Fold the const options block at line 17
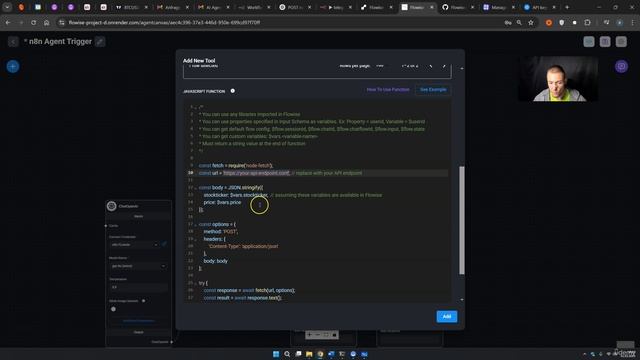The height and width of the screenshot is (360, 640). pyautogui.click(x=195, y=224)
